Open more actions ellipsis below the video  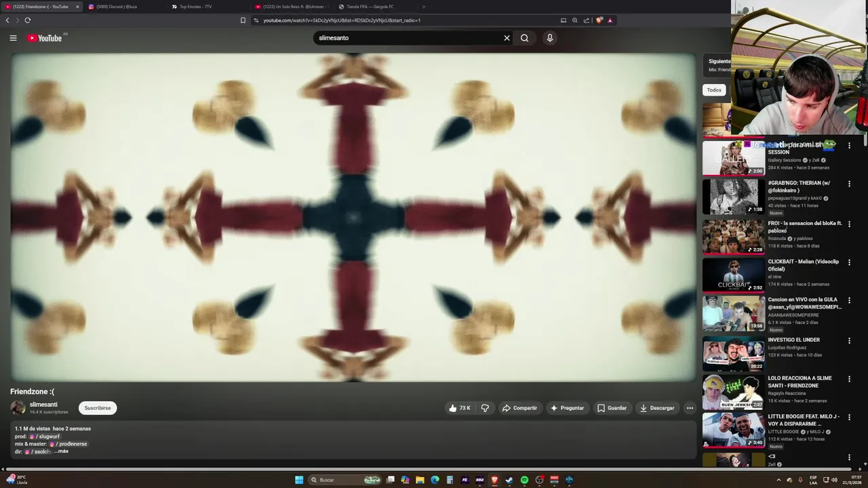pyautogui.click(x=690, y=408)
